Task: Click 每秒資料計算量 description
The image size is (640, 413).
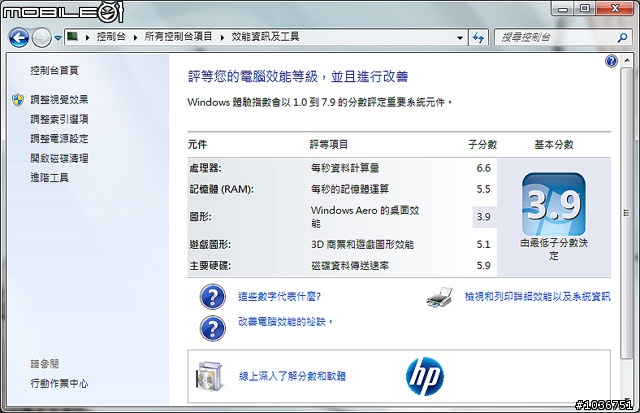Action: [x=345, y=168]
